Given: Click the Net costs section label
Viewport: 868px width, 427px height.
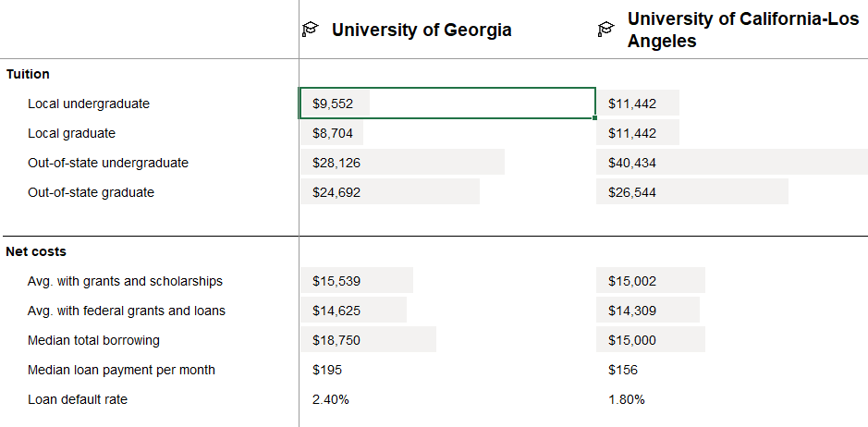Looking at the screenshot, I should tap(36, 251).
